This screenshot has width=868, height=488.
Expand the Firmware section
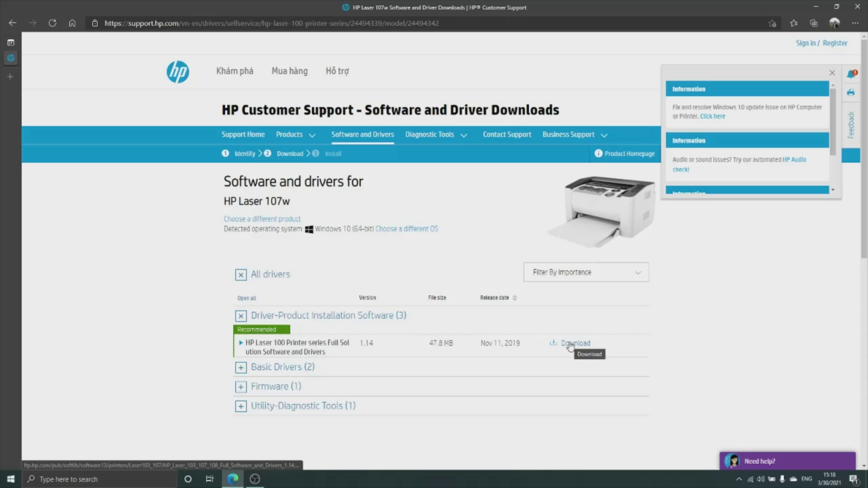pos(241,387)
